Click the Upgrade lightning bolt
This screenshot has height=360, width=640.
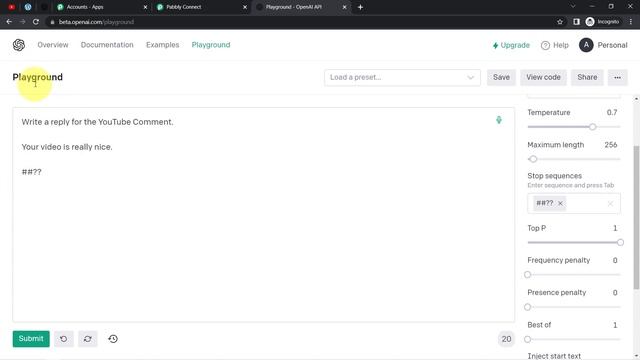[495, 45]
